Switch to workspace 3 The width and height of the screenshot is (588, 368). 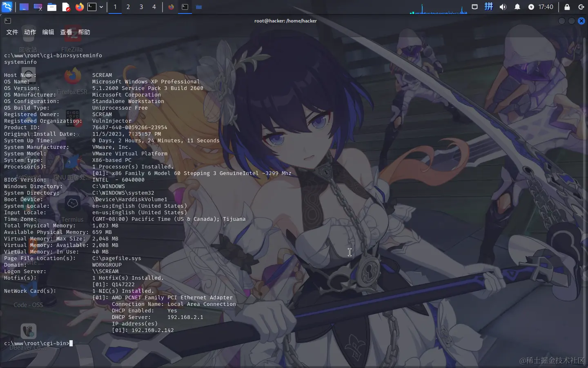click(141, 7)
